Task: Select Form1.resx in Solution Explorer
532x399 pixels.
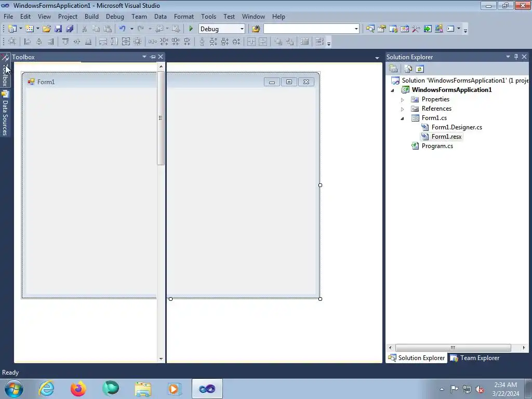Action: (446, 137)
